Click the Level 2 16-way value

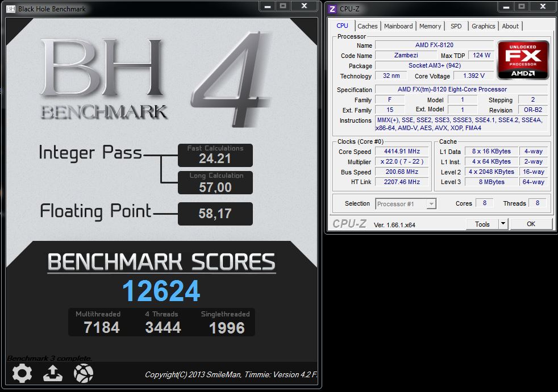533,172
